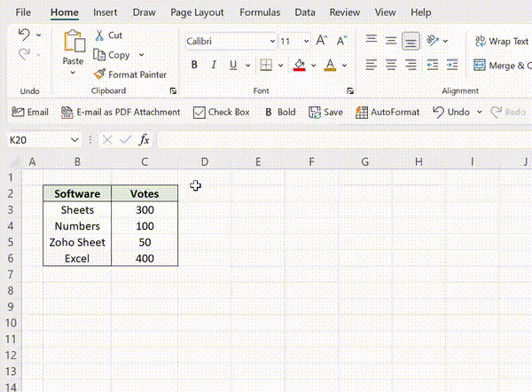The width and height of the screenshot is (532, 392).
Task: Apply the red fill color bucket
Action: pyautogui.click(x=300, y=65)
